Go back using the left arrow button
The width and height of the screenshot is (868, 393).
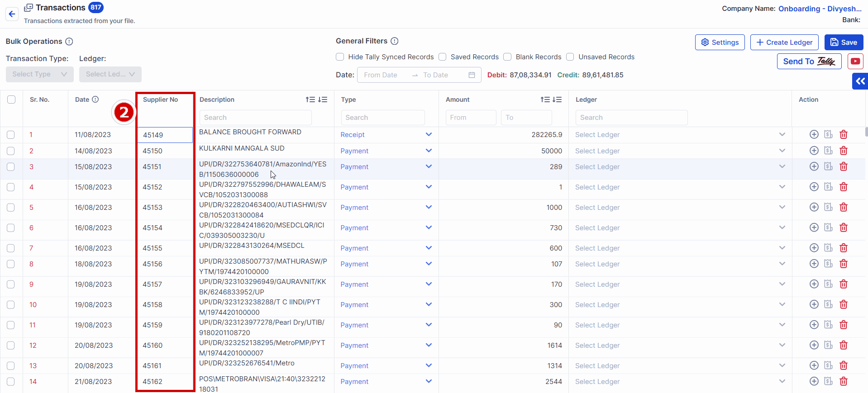click(12, 14)
